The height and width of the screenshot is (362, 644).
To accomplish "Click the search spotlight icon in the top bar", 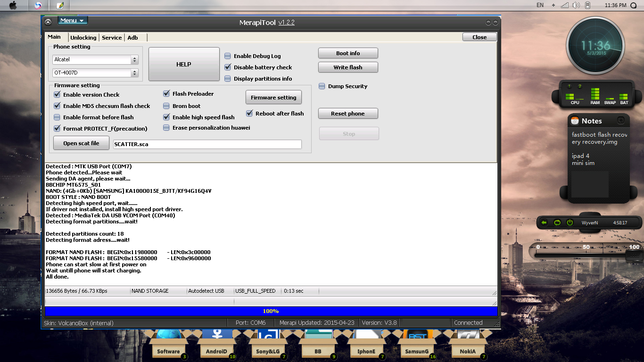I will point(633,6).
